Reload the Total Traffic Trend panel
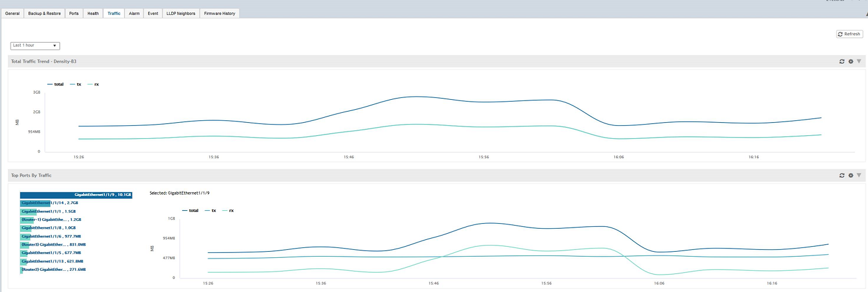The image size is (868, 292). point(842,61)
